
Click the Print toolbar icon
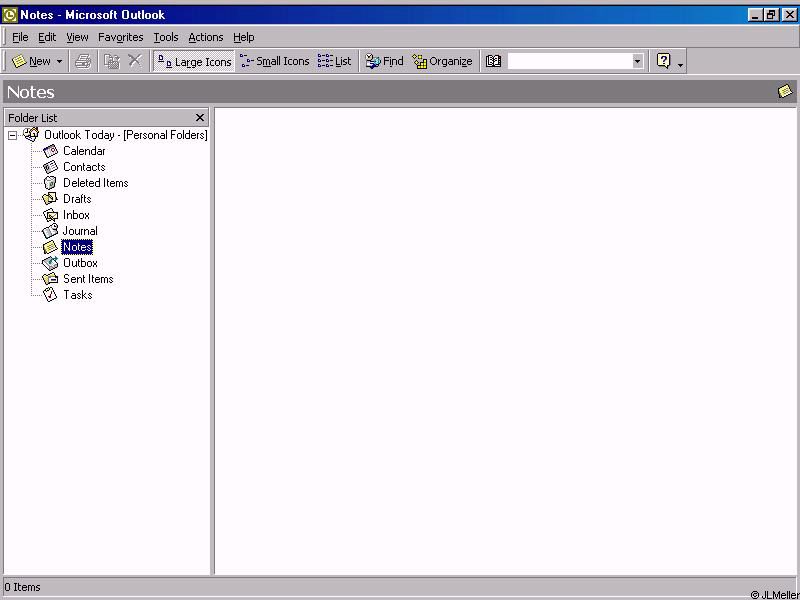pos(83,61)
